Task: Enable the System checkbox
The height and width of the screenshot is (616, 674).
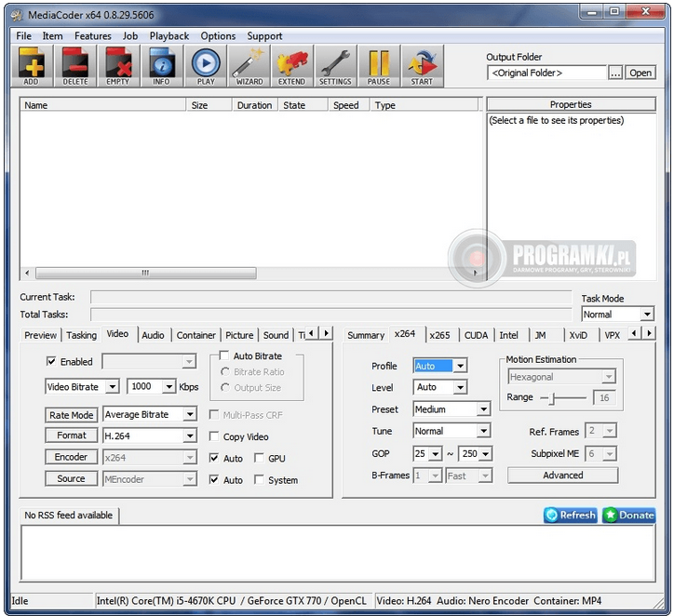Action: click(x=259, y=479)
